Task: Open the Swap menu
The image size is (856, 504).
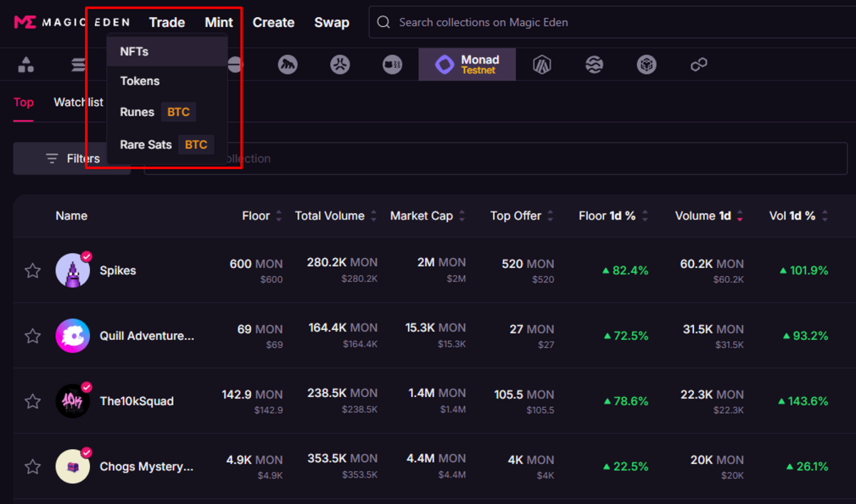Action: (332, 22)
